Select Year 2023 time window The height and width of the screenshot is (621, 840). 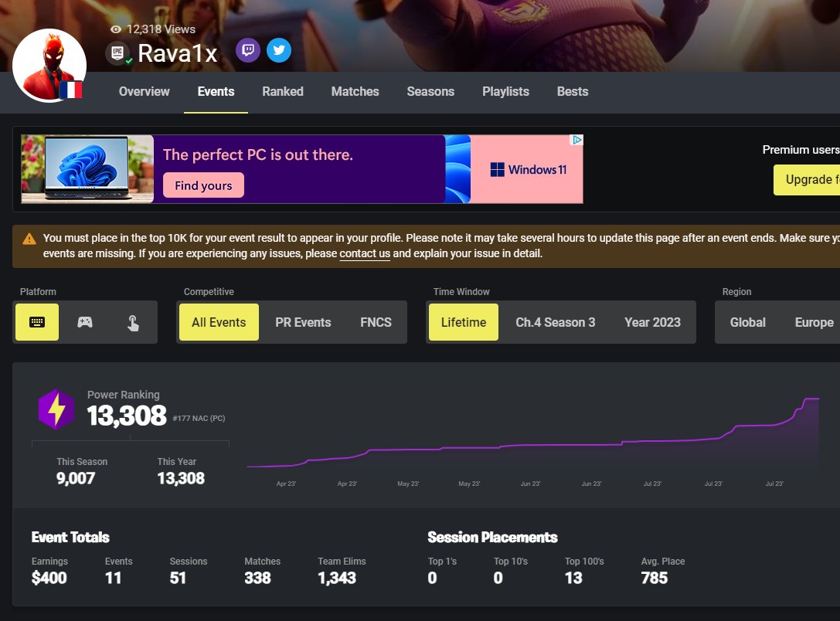click(x=652, y=322)
